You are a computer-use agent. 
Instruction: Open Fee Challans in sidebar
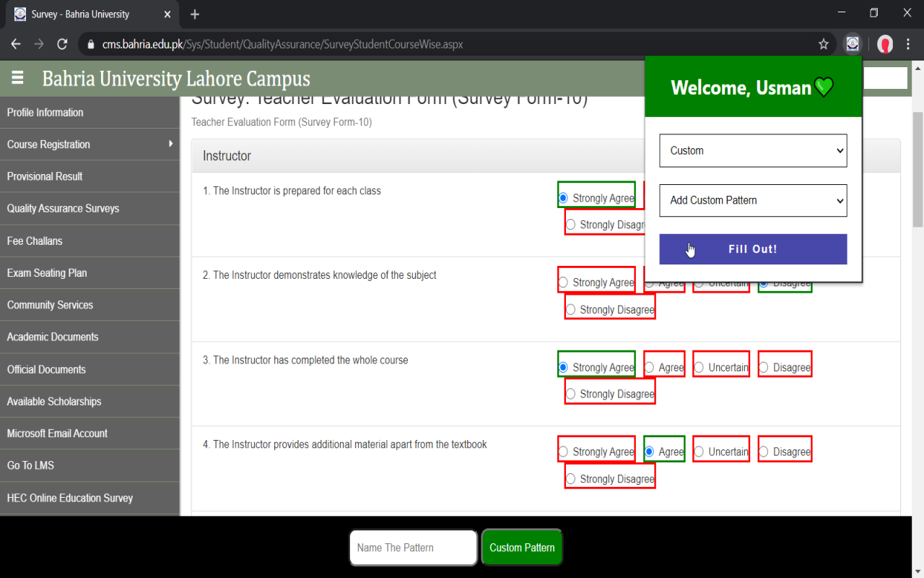coord(90,241)
